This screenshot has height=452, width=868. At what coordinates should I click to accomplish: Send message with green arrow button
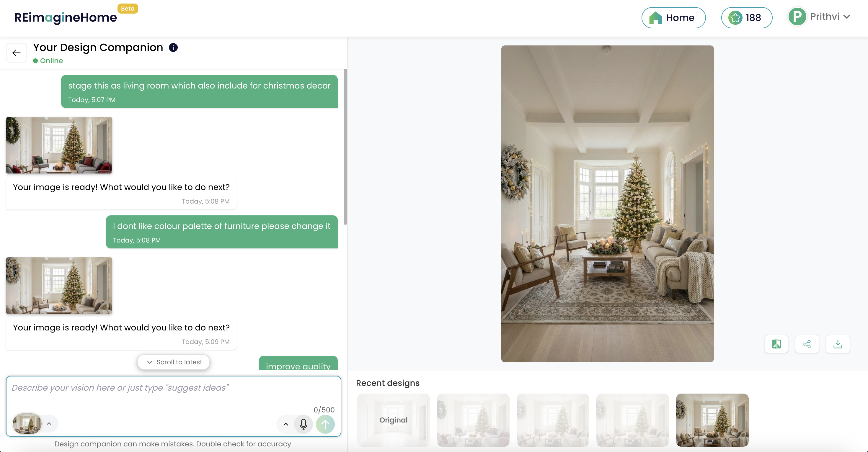[325, 424]
